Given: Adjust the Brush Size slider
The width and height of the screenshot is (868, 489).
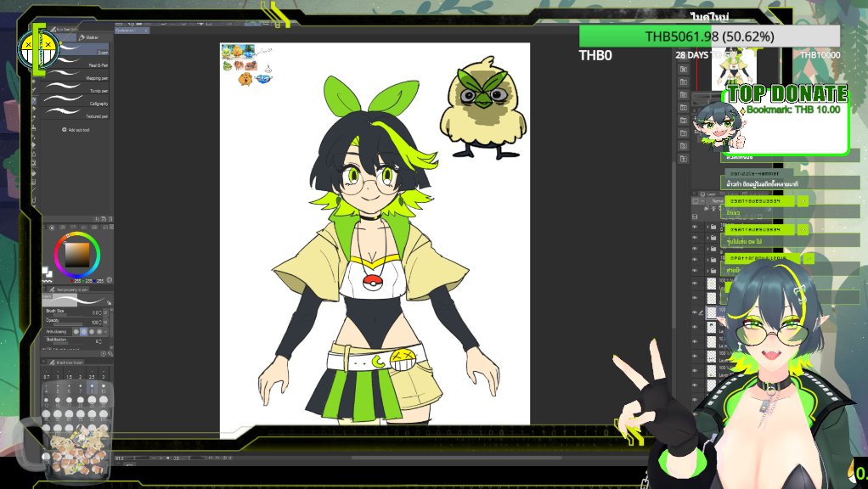Looking at the screenshot, I should 69,313.
